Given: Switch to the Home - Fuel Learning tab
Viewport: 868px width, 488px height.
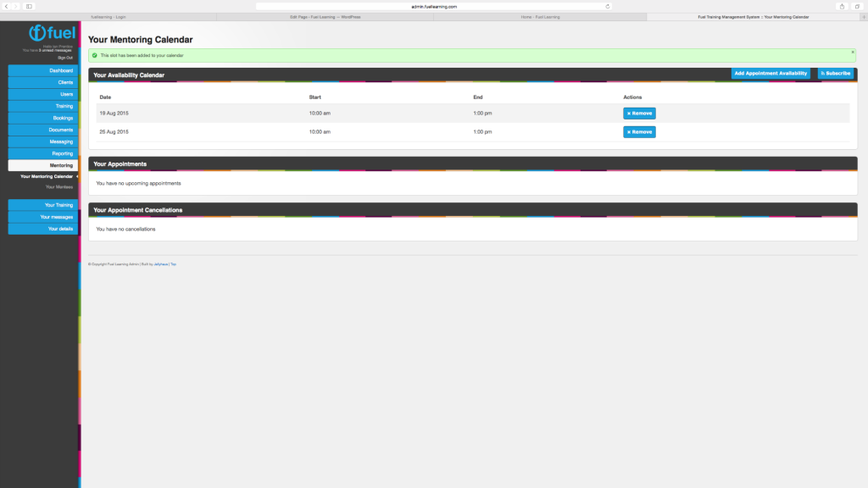Looking at the screenshot, I should [539, 17].
